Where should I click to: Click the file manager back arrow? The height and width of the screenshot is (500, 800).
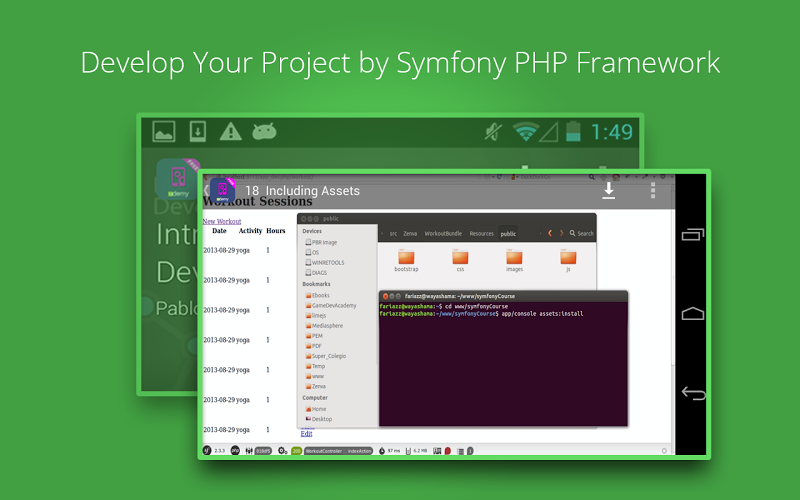(550, 233)
